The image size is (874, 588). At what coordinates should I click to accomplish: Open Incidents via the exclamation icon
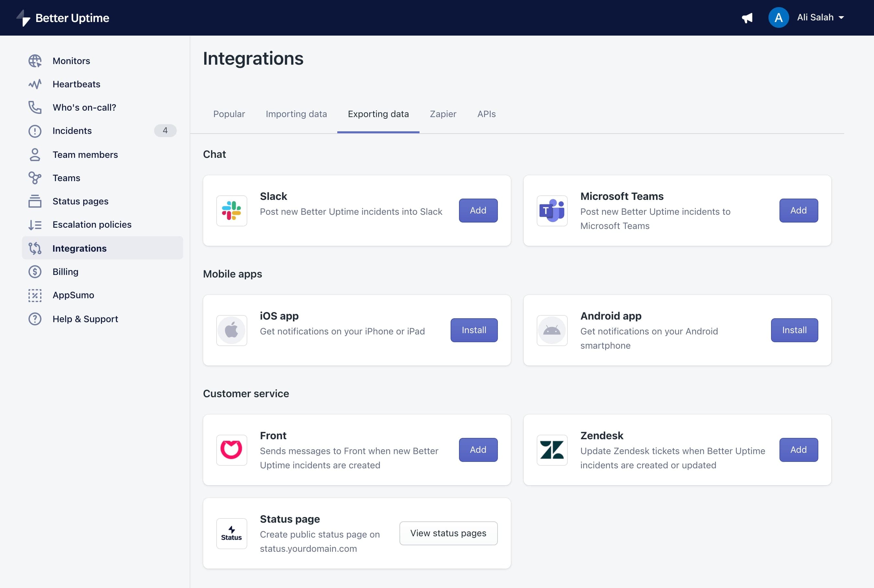35,131
